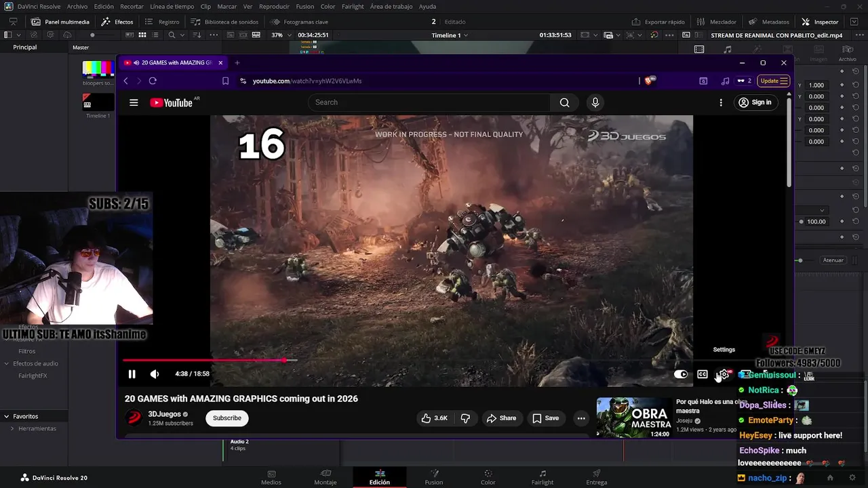Open a new browser tab with plus
Image resolution: width=868 pixels, height=488 pixels.
coord(237,62)
